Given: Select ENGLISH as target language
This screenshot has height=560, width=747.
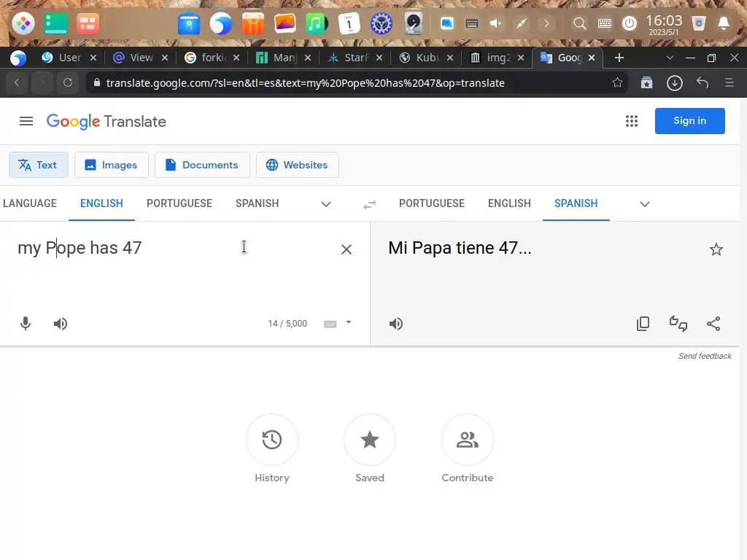Looking at the screenshot, I should (x=509, y=204).
